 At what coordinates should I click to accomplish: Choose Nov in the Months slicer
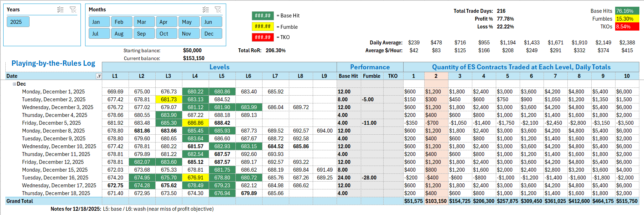click(x=189, y=34)
